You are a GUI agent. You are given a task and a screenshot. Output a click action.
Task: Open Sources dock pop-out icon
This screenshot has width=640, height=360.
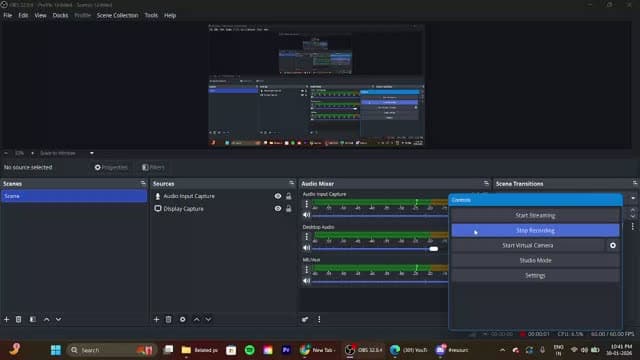[x=291, y=183]
